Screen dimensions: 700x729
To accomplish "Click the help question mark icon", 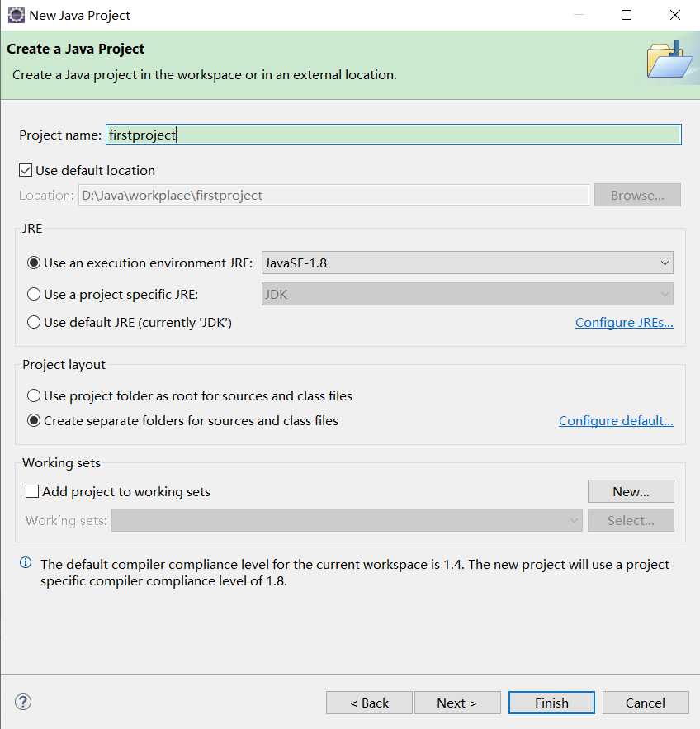I will (23, 703).
